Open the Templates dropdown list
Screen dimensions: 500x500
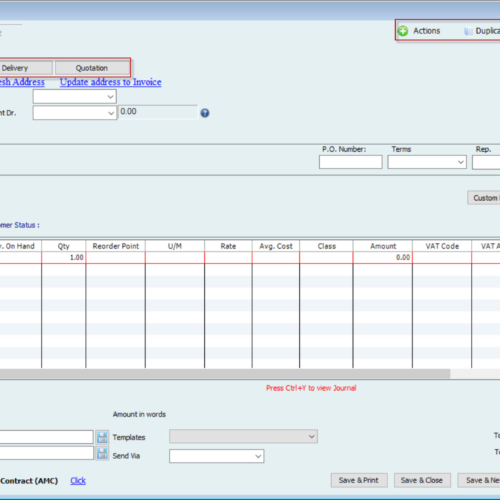[243, 436]
